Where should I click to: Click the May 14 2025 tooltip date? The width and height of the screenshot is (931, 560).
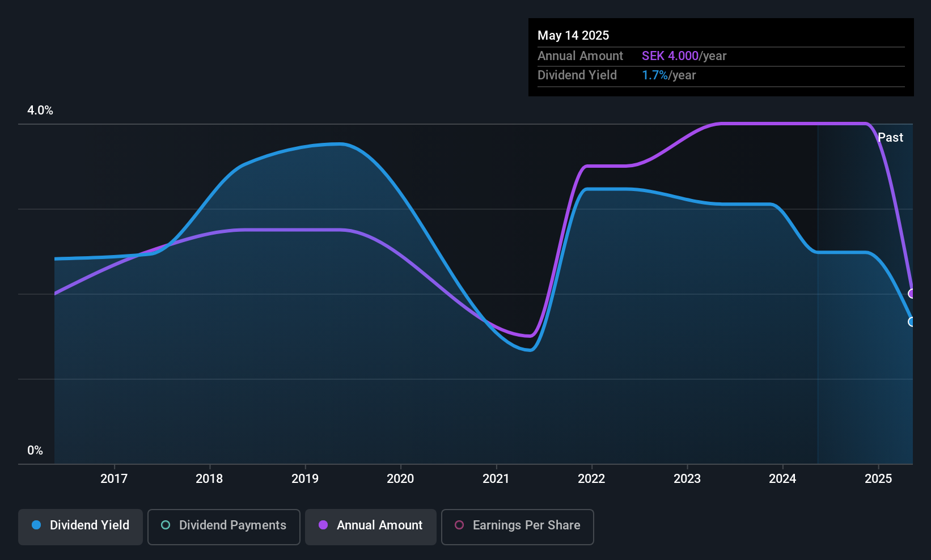(573, 36)
